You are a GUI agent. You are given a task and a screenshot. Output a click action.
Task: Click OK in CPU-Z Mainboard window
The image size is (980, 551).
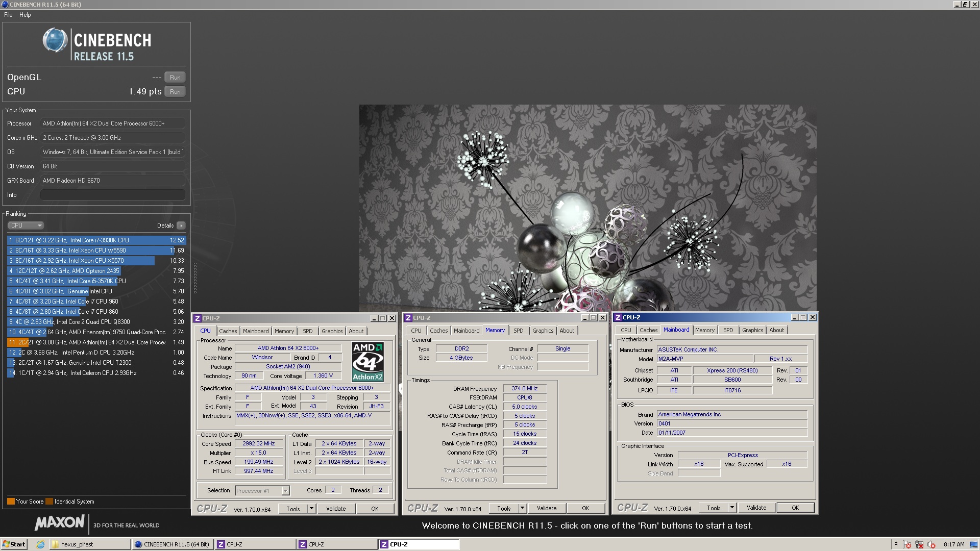tap(795, 508)
